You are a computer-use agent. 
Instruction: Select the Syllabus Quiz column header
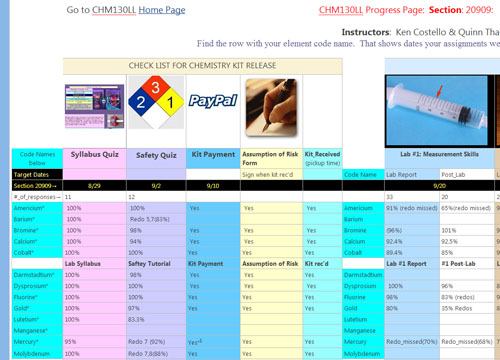point(95,154)
